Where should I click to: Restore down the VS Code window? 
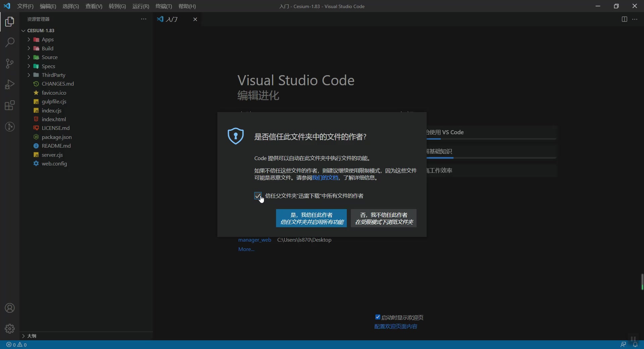(x=616, y=6)
